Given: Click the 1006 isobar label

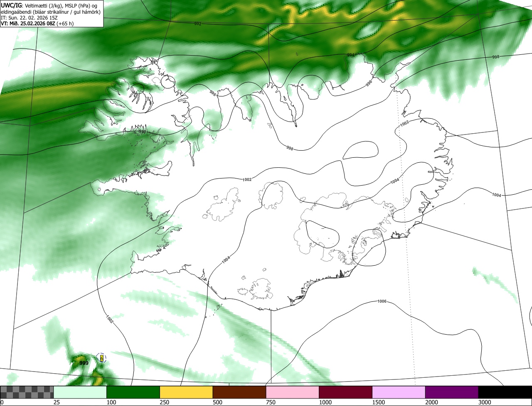Looking at the screenshot, I should coord(382,301).
